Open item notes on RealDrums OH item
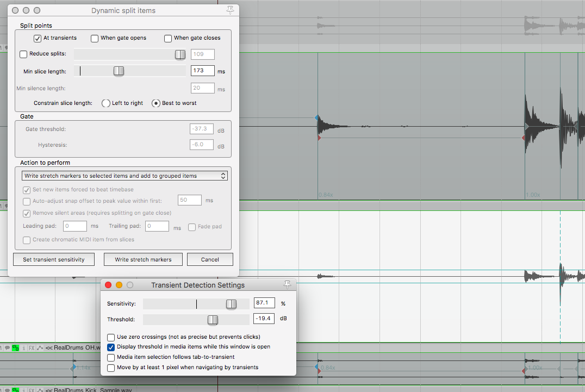The height and width of the screenshot is (392, 585). 7,347
